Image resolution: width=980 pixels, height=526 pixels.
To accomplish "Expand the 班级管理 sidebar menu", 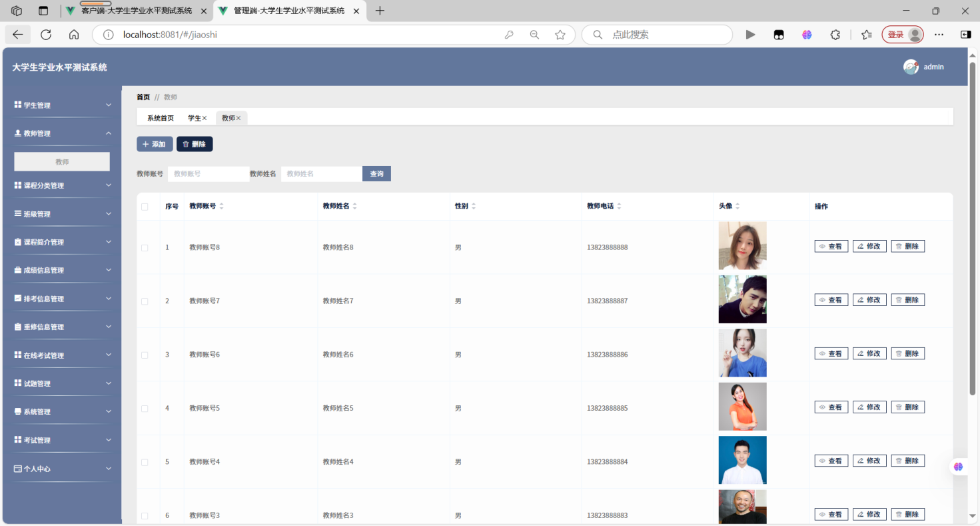I will (x=63, y=214).
